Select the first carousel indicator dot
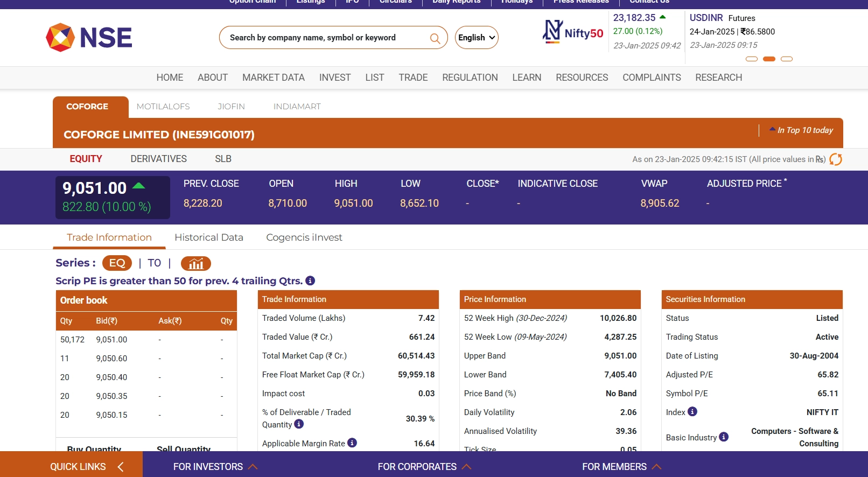 (752, 59)
